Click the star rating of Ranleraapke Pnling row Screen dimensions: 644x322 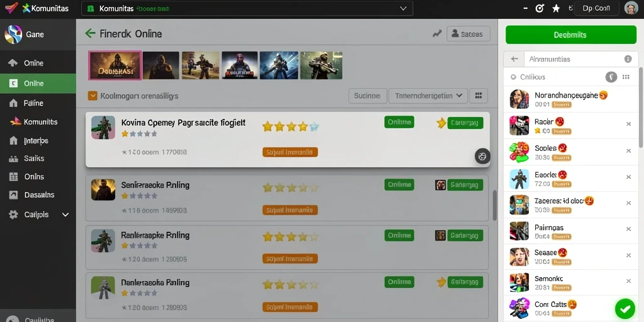(x=291, y=237)
